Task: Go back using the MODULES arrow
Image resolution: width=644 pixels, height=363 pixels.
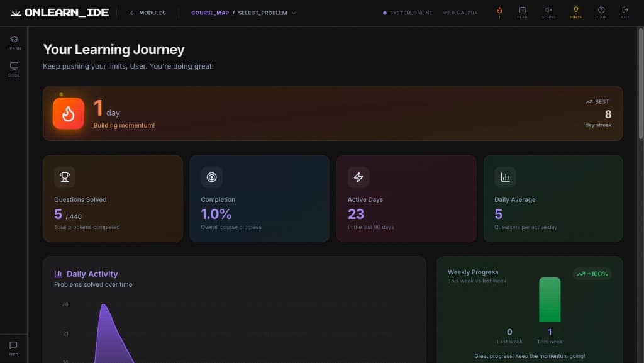Action: click(147, 12)
